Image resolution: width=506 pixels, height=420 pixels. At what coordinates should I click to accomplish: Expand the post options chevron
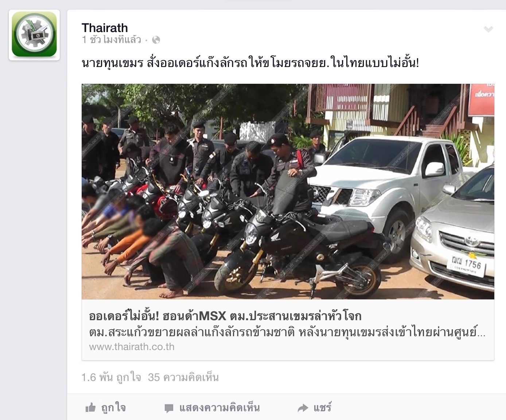(x=488, y=29)
